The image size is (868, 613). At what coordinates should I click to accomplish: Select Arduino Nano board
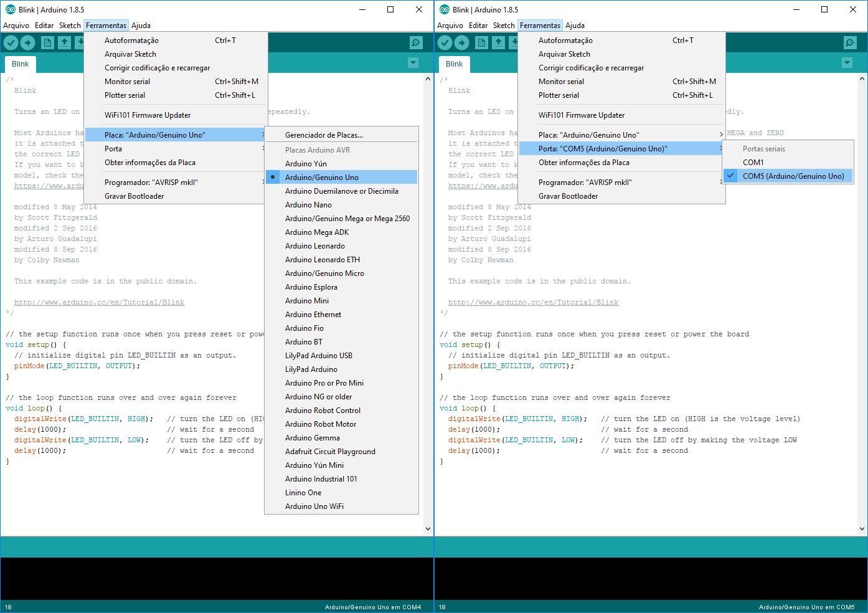(x=341, y=205)
